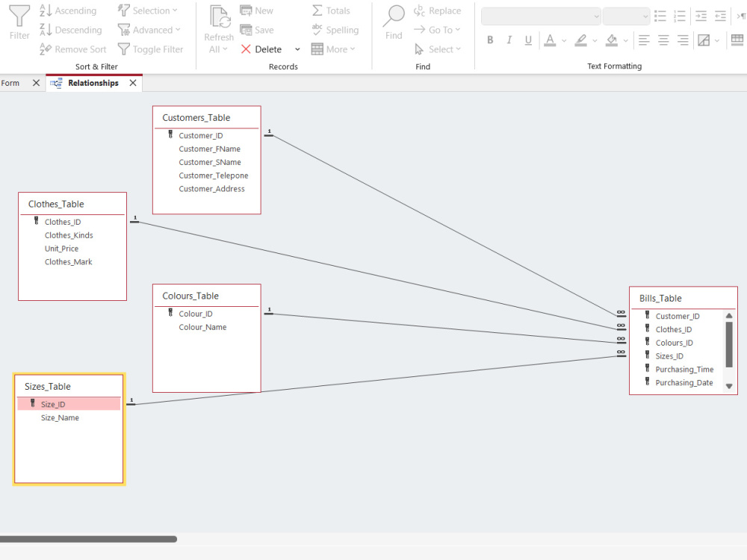
Task: Click the Replace button
Action: [437, 10]
